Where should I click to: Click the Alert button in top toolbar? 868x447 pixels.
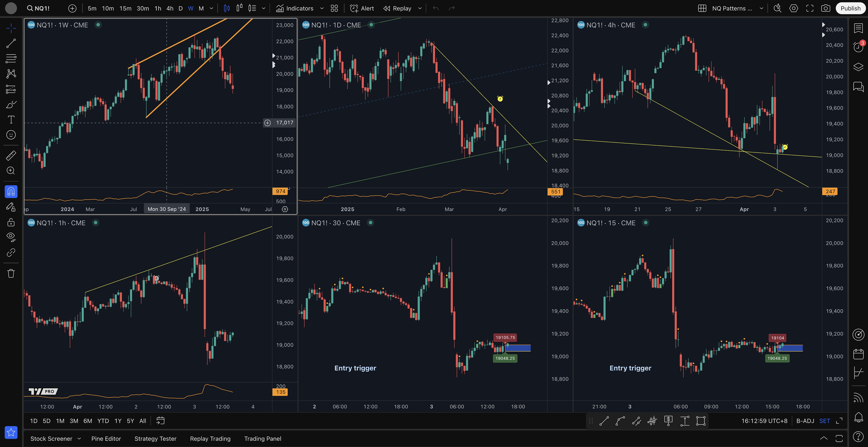point(362,8)
